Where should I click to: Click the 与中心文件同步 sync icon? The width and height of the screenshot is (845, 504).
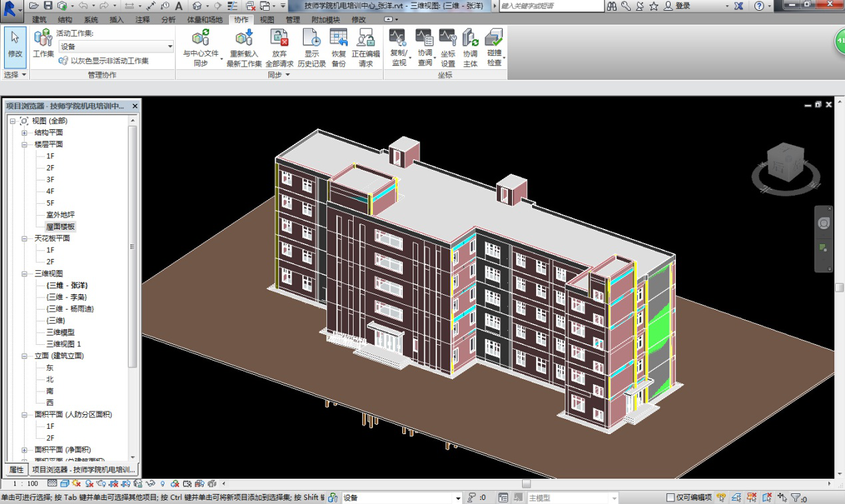point(200,39)
